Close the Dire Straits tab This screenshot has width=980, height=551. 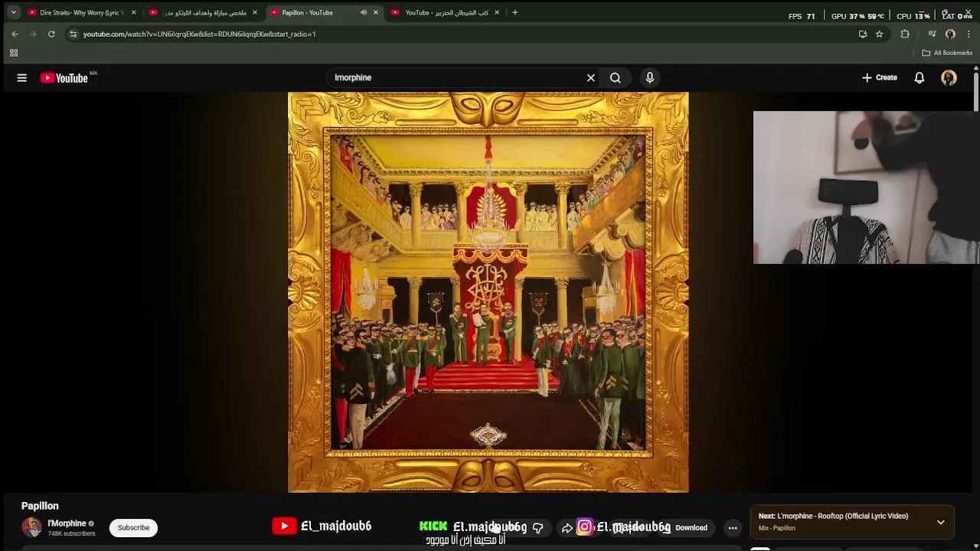[134, 12]
